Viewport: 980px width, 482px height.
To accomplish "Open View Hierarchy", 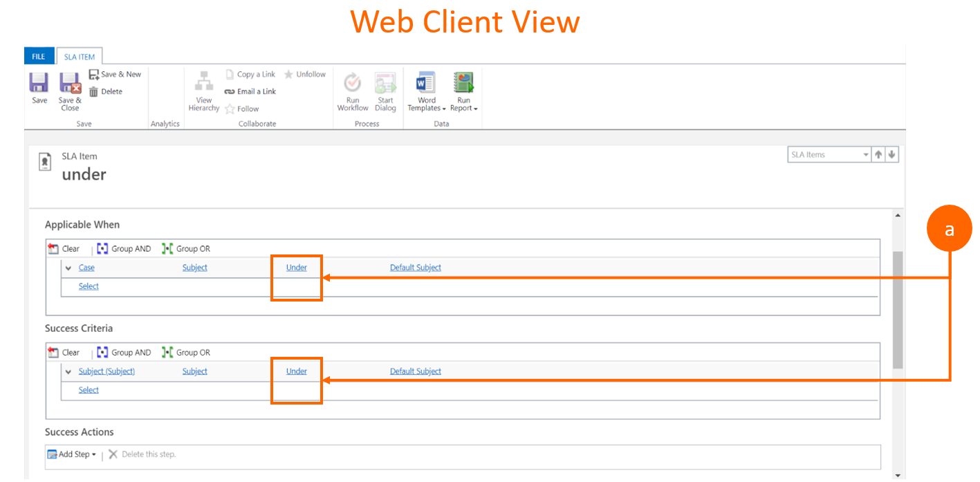I will pyautogui.click(x=203, y=91).
